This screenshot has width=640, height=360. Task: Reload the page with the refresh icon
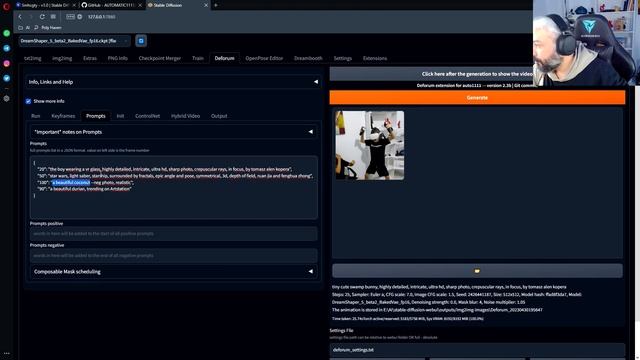(x=42, y=17)
